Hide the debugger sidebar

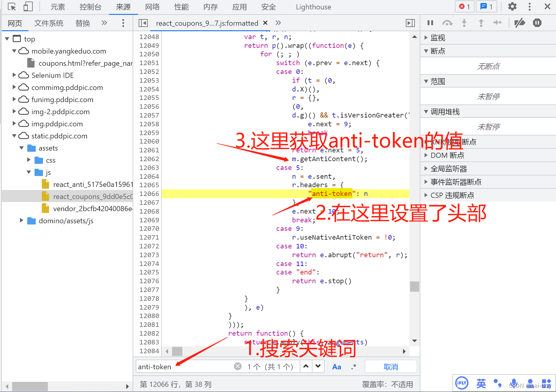coord(410,23)
